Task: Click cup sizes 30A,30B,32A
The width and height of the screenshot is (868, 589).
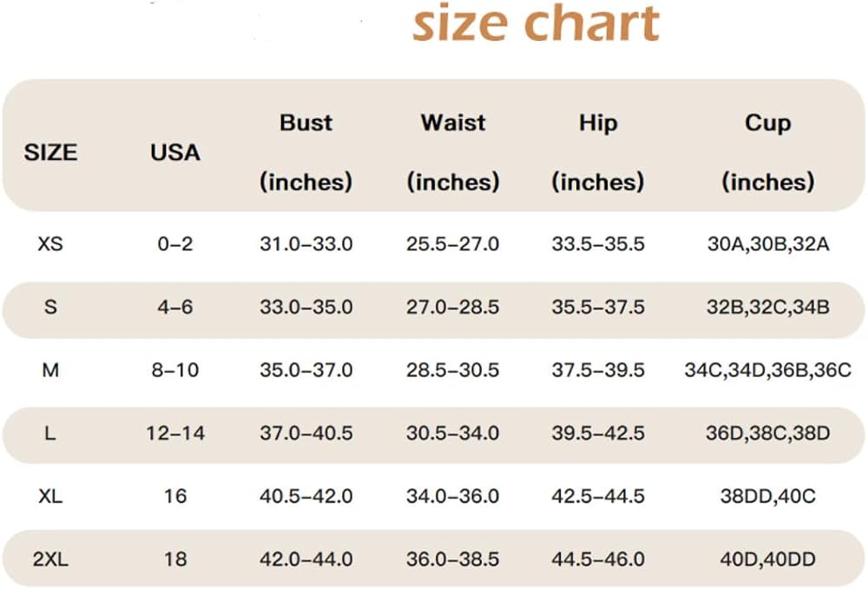Action: click(x=768, y=244)
